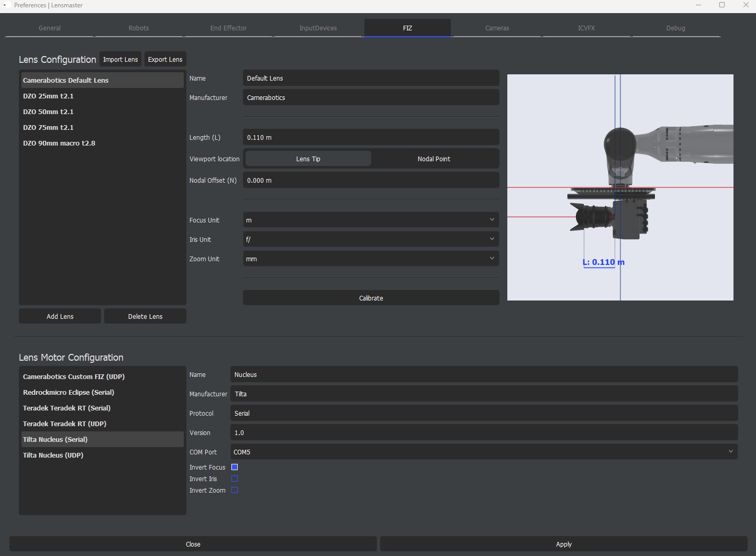Click the Apply button
This screenshot has width=756, height=556.
tap(564, 544)
